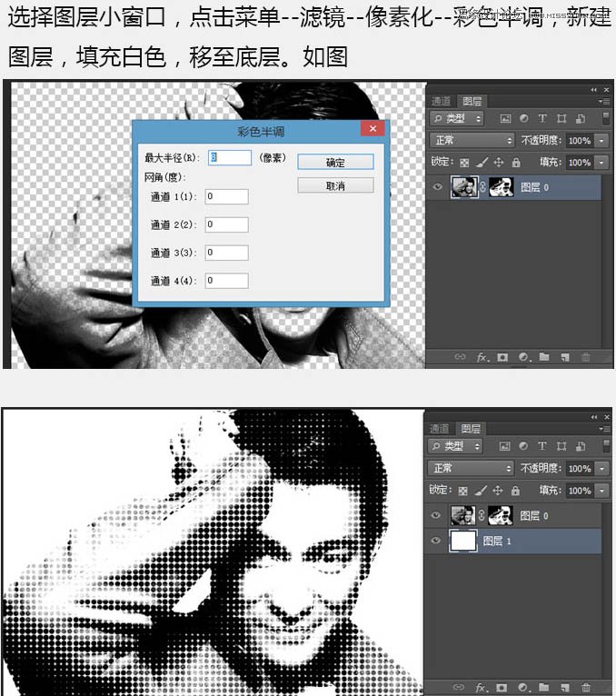Open the panel flyout menu in the panel beside the dialog

604,101
